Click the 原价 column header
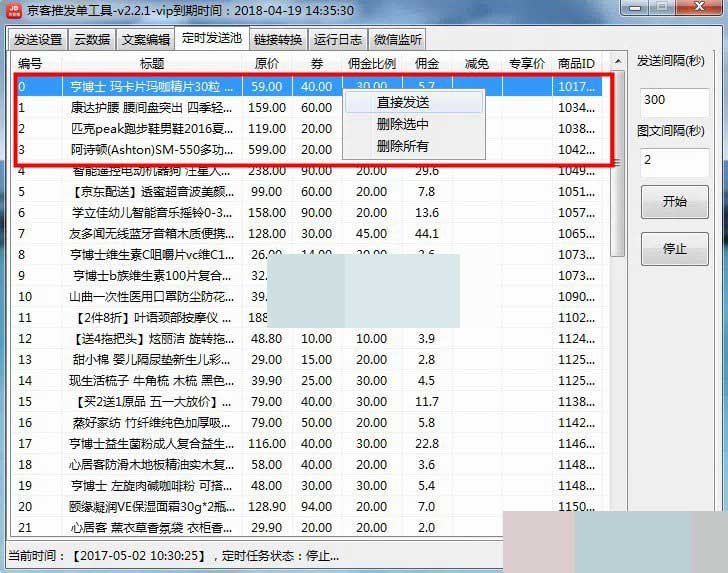 [267, 63]
